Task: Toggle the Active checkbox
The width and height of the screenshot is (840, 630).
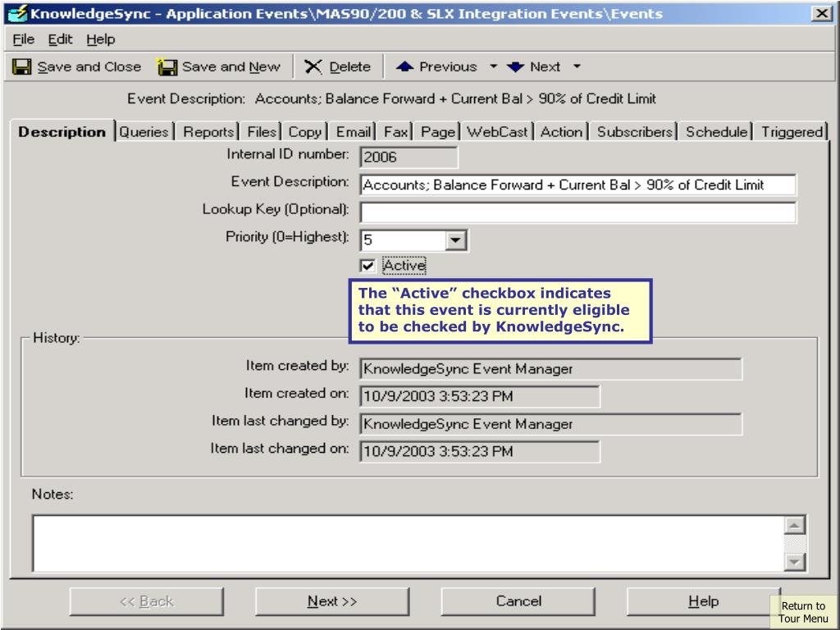Action: click(x=367, y=266)
